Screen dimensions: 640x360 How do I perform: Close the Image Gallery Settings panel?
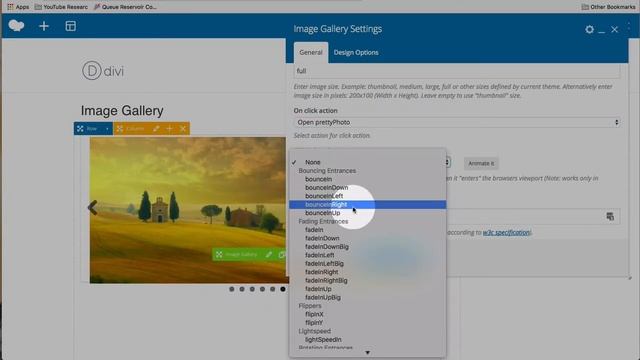pos(614,29)
